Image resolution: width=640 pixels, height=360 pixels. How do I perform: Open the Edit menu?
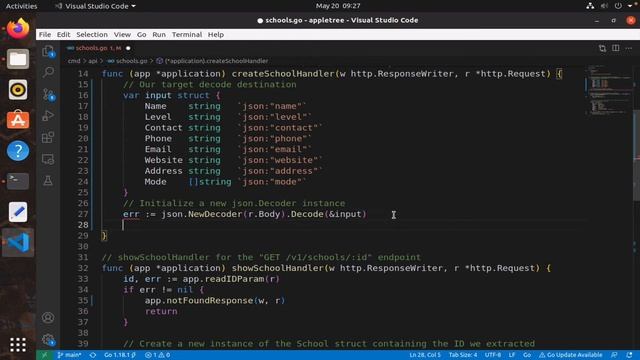tap(63, 35)
